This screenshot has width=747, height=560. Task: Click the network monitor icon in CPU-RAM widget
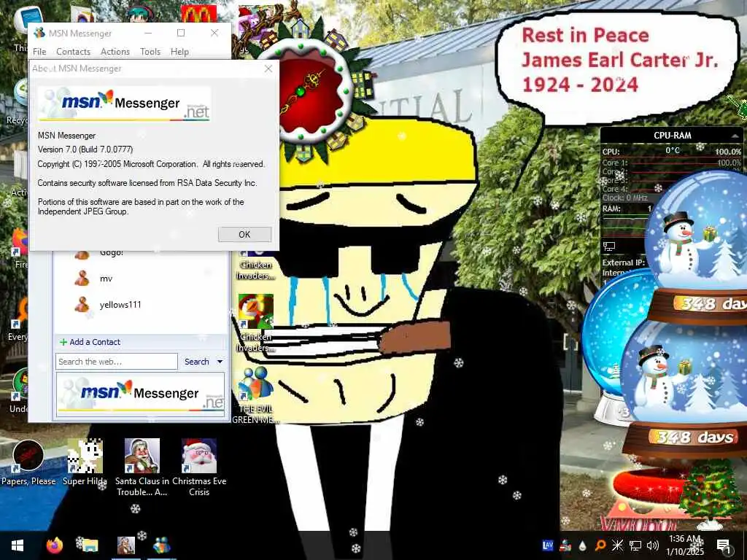(609, 246)
